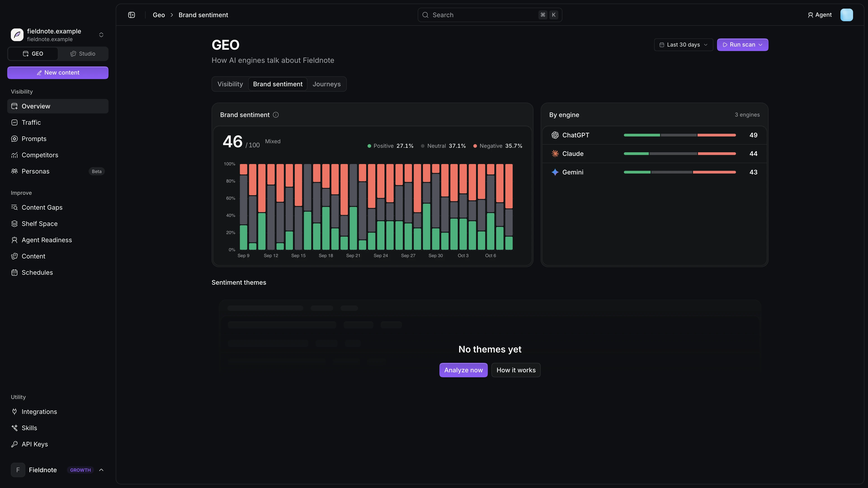Open API Keys
The image size is (868, 488).
point(58,444)
